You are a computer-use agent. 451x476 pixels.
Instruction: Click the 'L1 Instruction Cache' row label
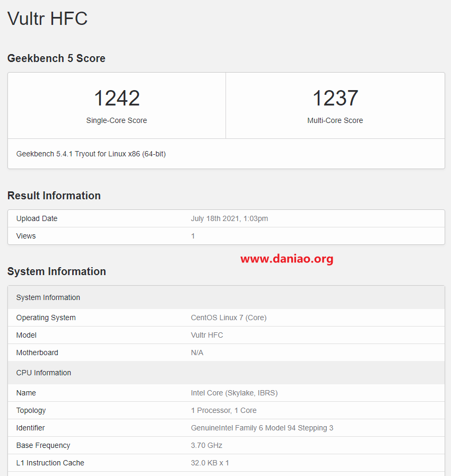pyautogui.click(x=50, y=463)
